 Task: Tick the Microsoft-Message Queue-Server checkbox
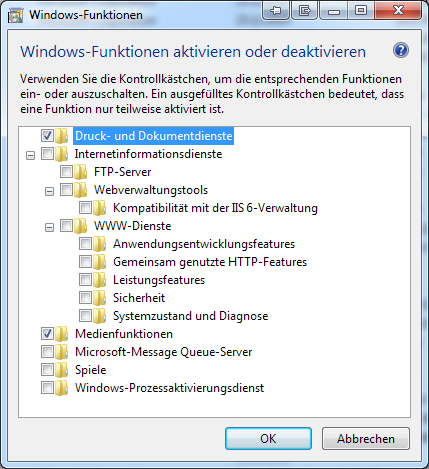[47, 352]
